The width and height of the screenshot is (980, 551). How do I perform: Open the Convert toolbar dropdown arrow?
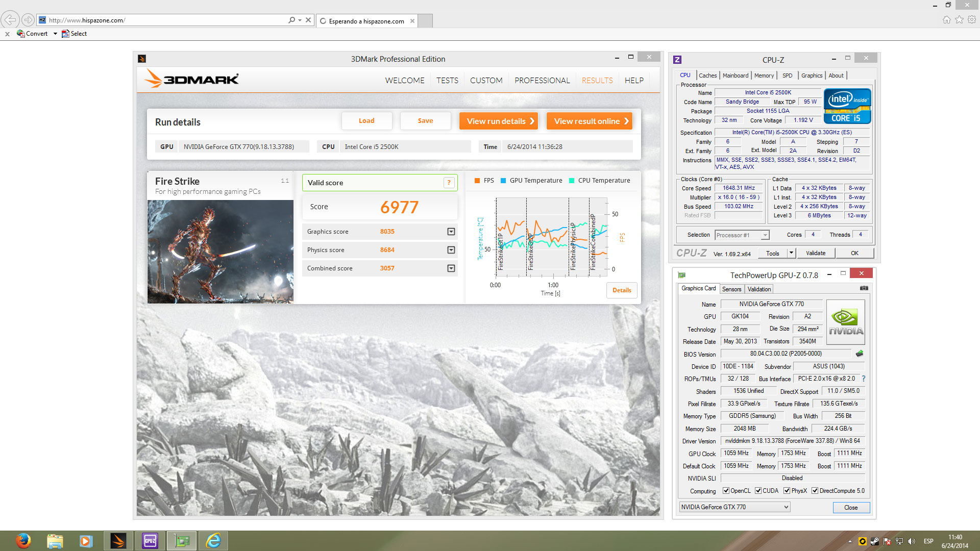[x=55, y=34]
